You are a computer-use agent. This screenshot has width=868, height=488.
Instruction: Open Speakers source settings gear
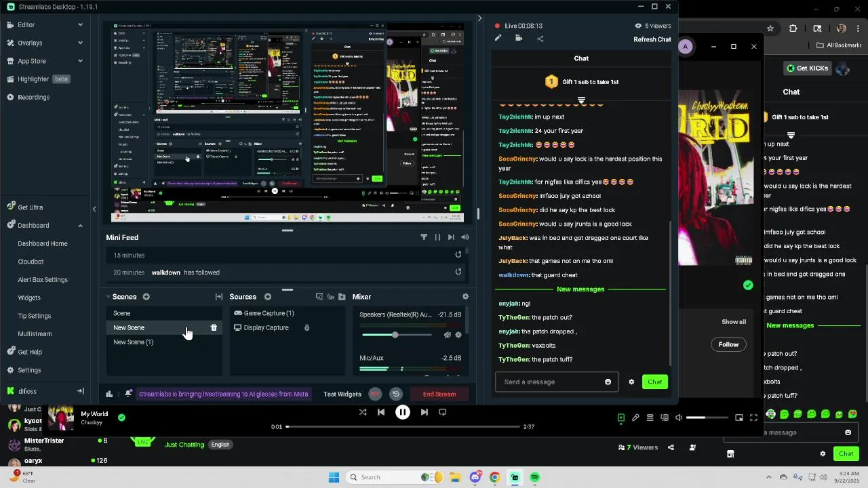click(x=458, y=335)
